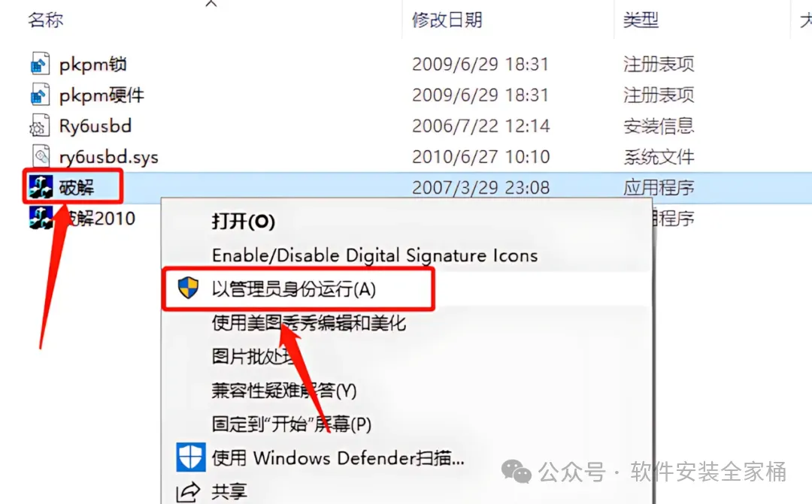This screenshot has height=504, width=812.
Task: Select 使用美图秀秀编辑和美化 menu entry
Action: (x=309, y=323)
